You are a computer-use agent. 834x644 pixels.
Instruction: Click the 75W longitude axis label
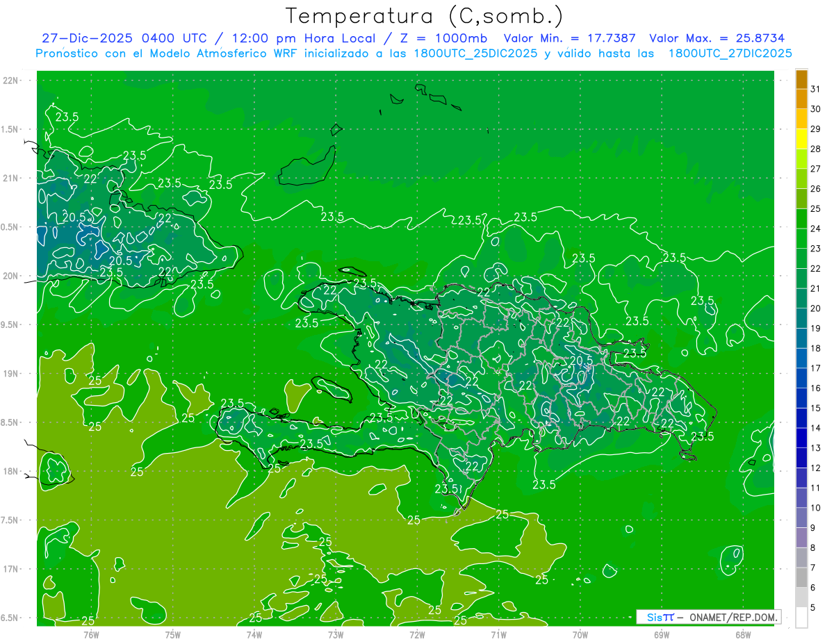(x=173, y=635)
